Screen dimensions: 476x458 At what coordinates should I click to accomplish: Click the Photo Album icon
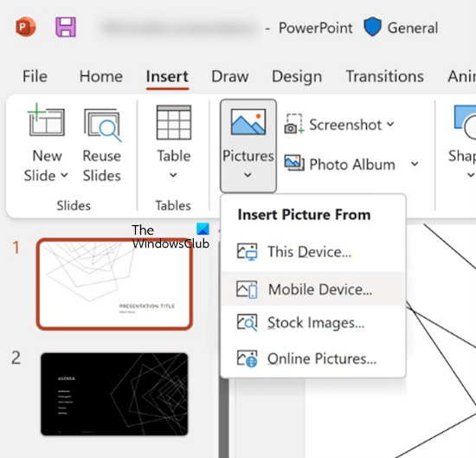point(294,163)
